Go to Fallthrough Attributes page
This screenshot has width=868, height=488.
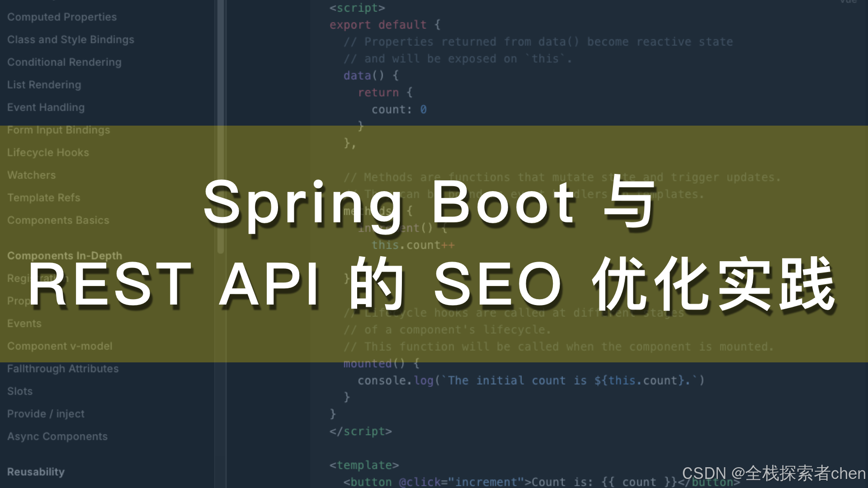63,369
